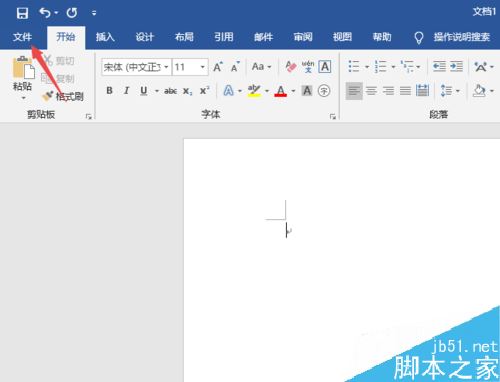Select the 开始 (Home) tab
This screenshot has height=382, width=500.
tap(66, 37)
